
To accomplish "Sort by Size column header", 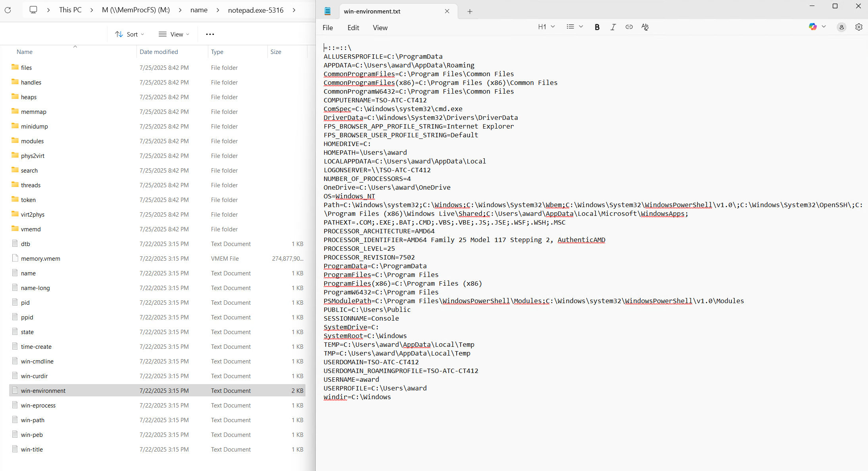I will pyautogui.click(x=276, y=52).
